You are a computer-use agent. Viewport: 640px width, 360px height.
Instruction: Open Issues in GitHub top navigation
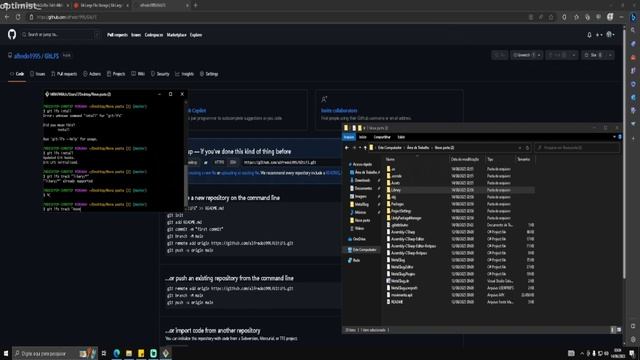136,35
